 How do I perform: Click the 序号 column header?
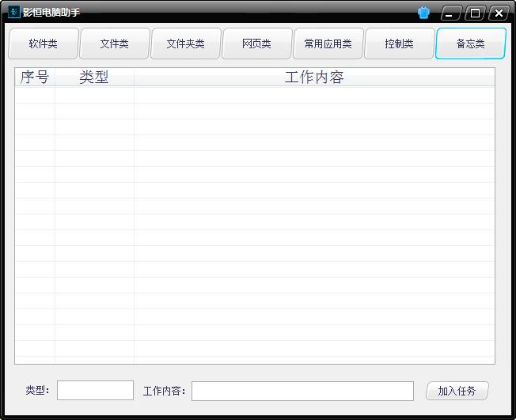(35, 78)
